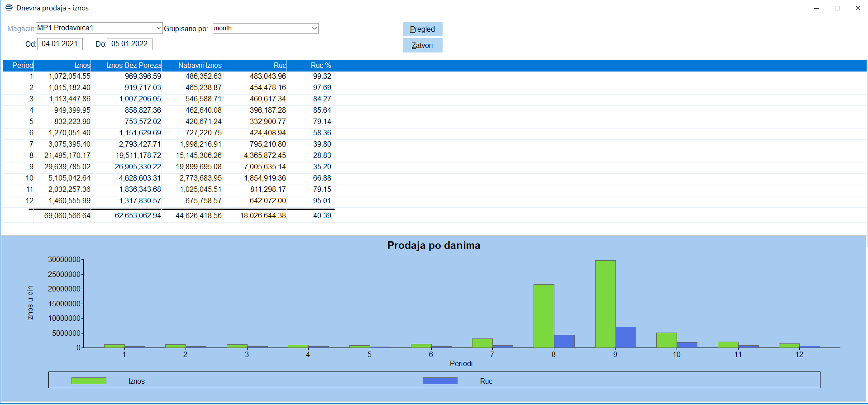
Task: Click the app icon in title bar
Action: (x=9, y=8)
